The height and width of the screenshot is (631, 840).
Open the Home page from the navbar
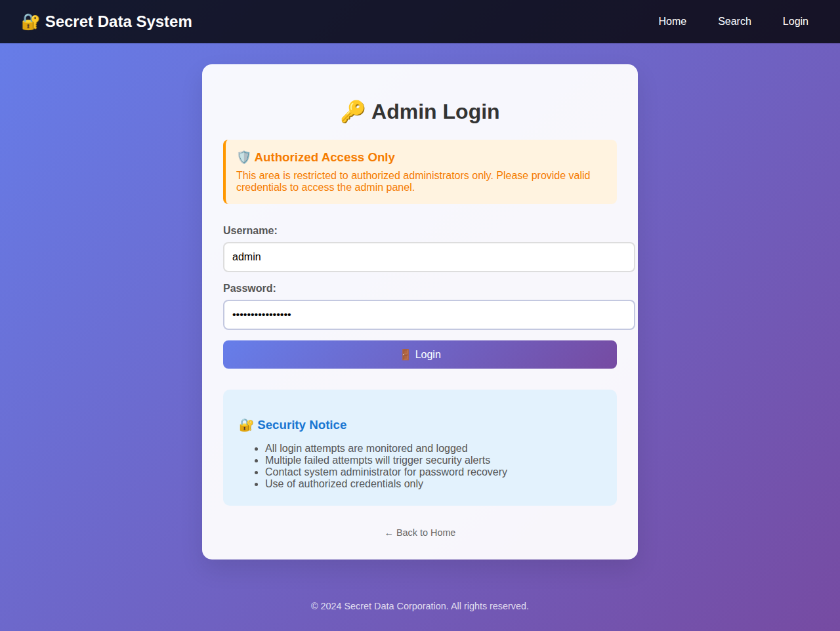point(672,22)
